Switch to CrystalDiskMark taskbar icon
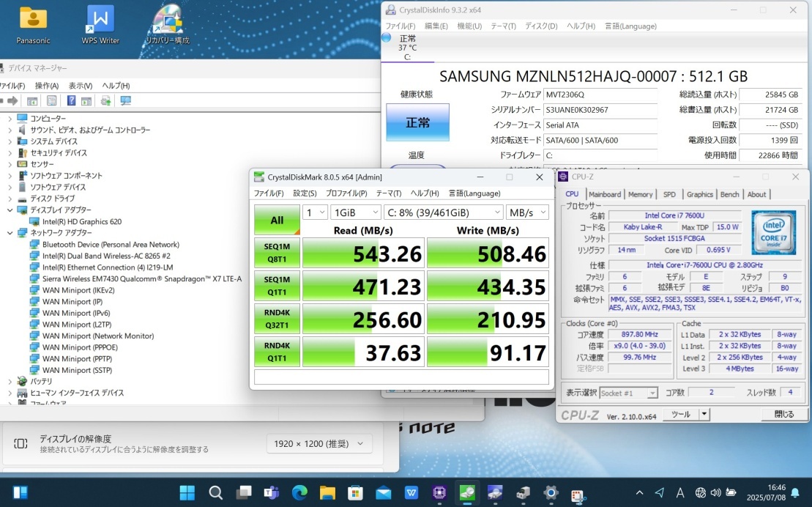The image size is (812, 507). coord(467,492)
